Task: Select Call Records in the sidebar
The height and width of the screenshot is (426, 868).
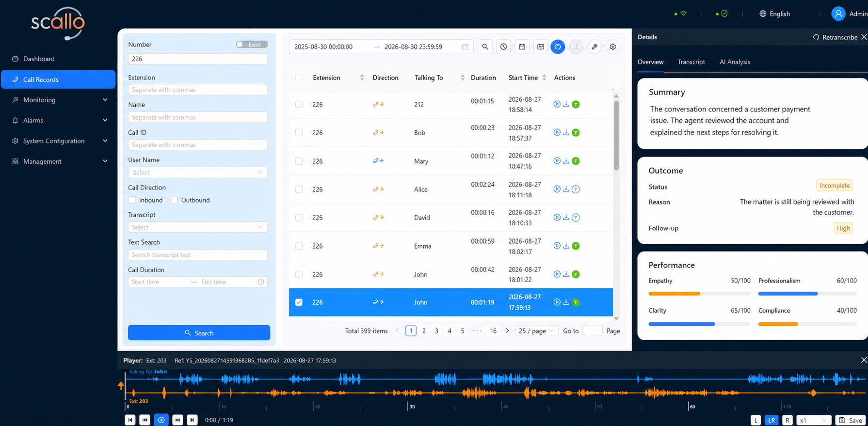Action: coord(58,79)
